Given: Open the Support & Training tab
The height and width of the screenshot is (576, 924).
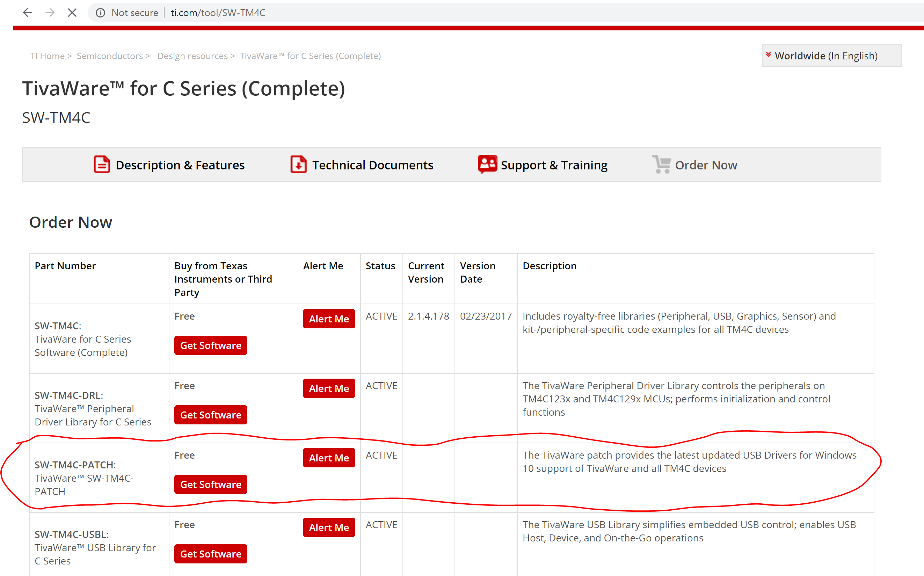Looking at the screenshot, I should click(554, 165).
